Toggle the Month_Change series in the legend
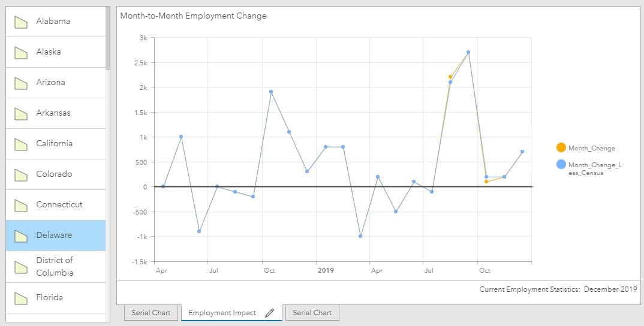This screenshot has height=326, width=644. tap(586, 148)
